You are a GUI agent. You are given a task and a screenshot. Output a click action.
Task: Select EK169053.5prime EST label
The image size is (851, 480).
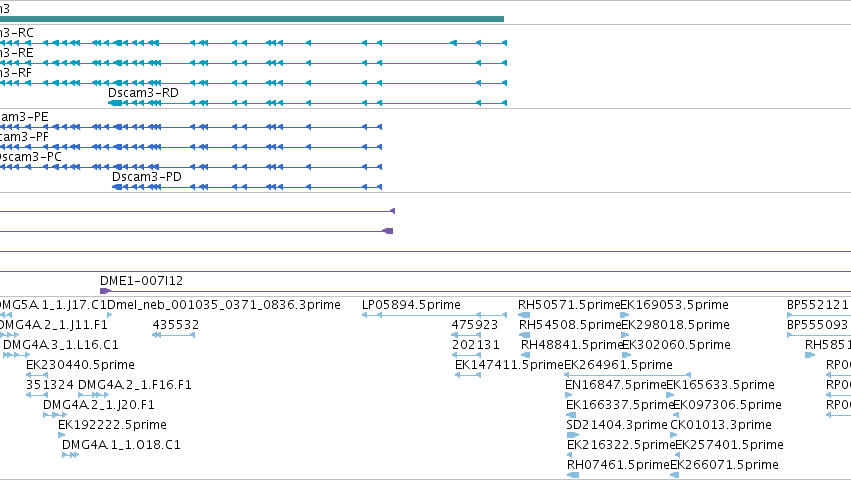tap(674, 305)
